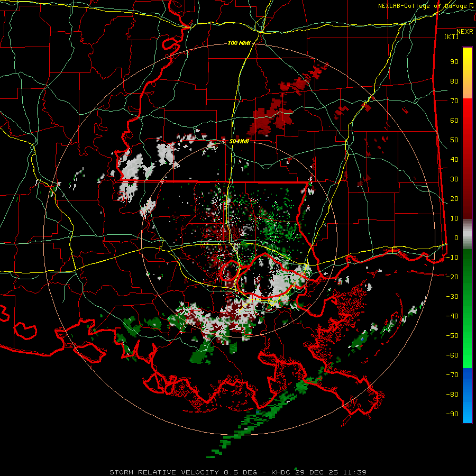
Task: Click the -80 scale value
Action: click(x=452, y=395)
